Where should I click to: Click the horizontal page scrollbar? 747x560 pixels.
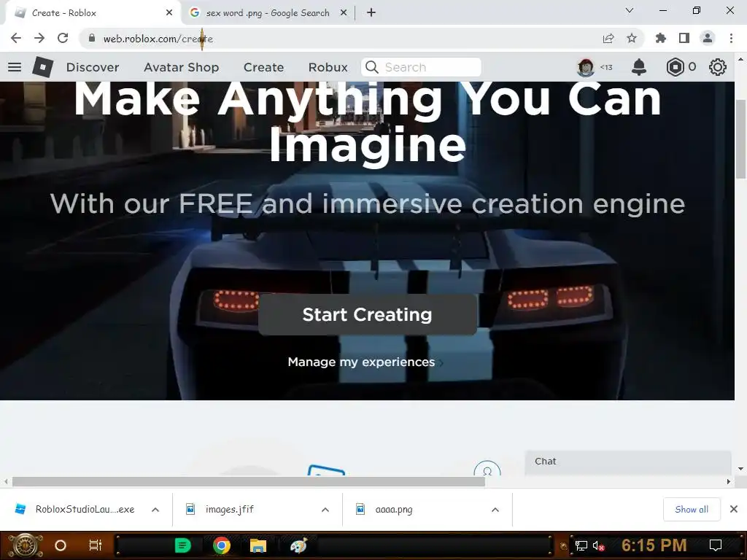click(x=249, y=481)
